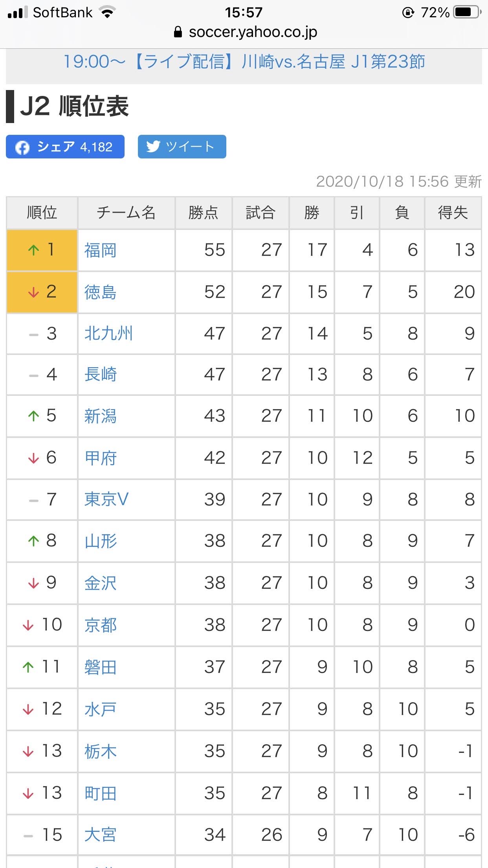Tap the Facebook share icon
The width and height of the screenshot is (488, 868).
pyautogui.click(x=22, y=147)
